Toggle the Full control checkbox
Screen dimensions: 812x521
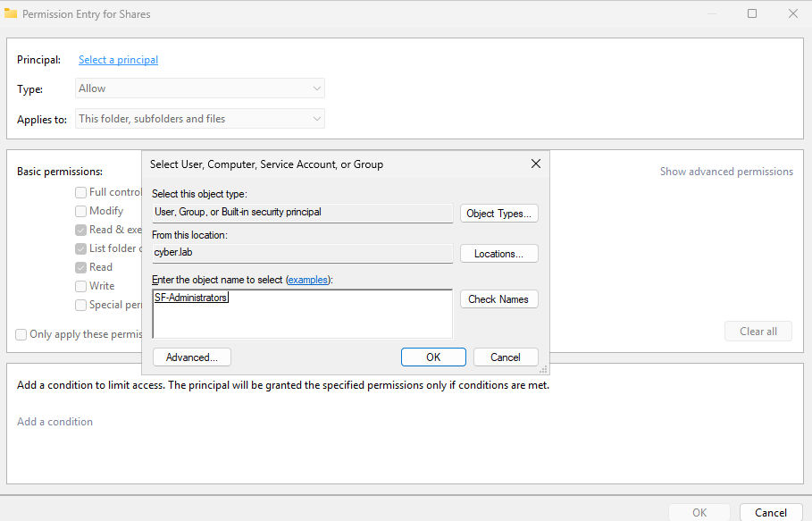(81, 192)
